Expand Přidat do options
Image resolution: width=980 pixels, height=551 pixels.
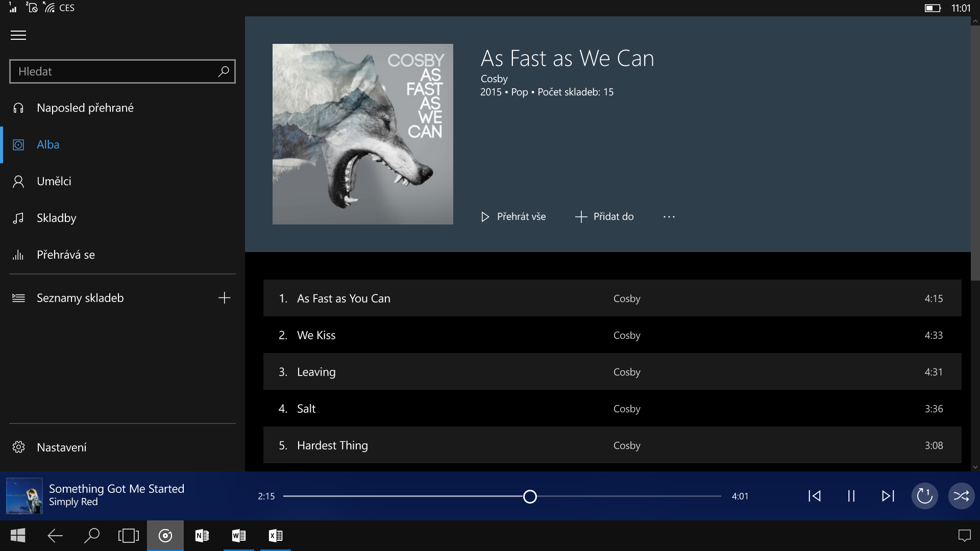pyautogui.click(x=604, y=216)
